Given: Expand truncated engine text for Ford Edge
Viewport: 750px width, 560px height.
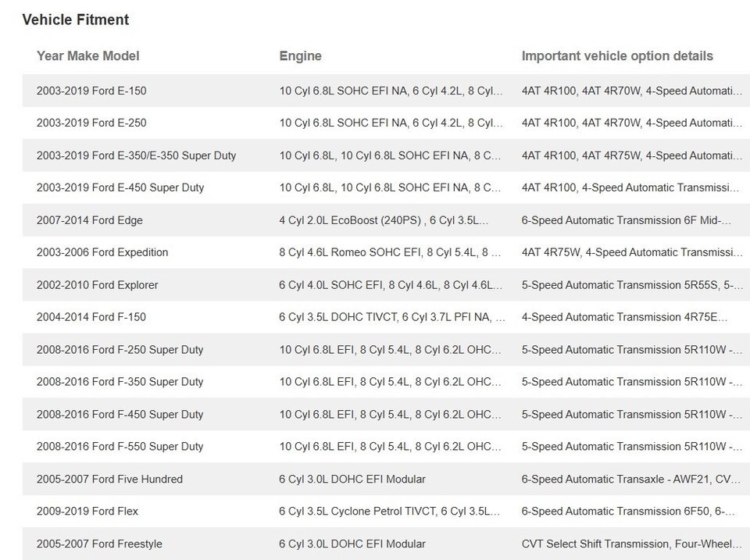Looking at the screenshot, I should coord(384,220).
